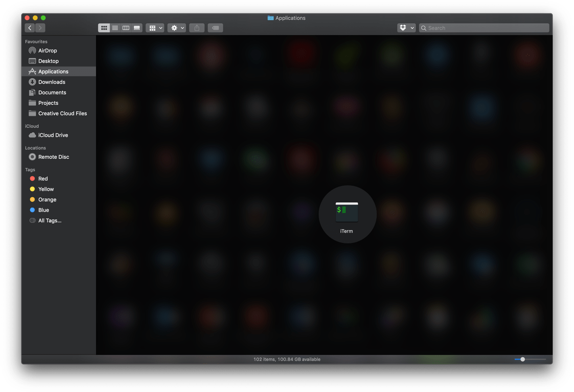Open Documents in the sidebar
Image resolution: width=574 pixels, height=392 pixels.
58,92
